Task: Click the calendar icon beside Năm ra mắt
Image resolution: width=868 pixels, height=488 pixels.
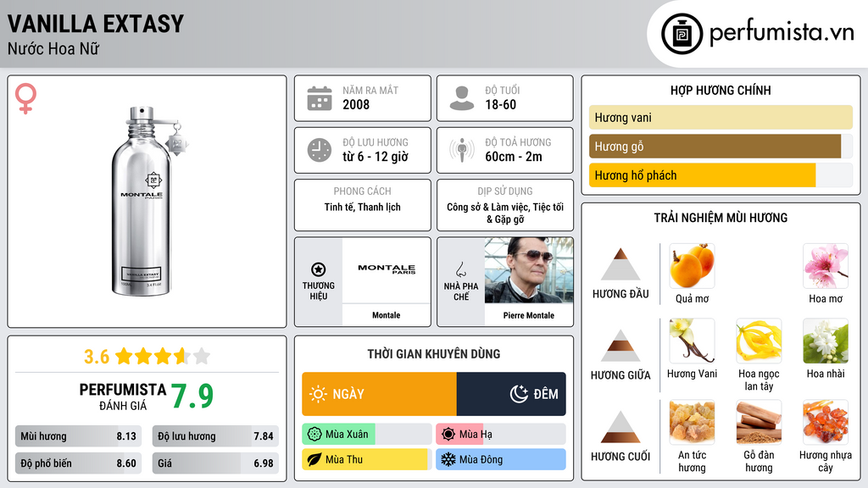Action: [x=320, y=98]
